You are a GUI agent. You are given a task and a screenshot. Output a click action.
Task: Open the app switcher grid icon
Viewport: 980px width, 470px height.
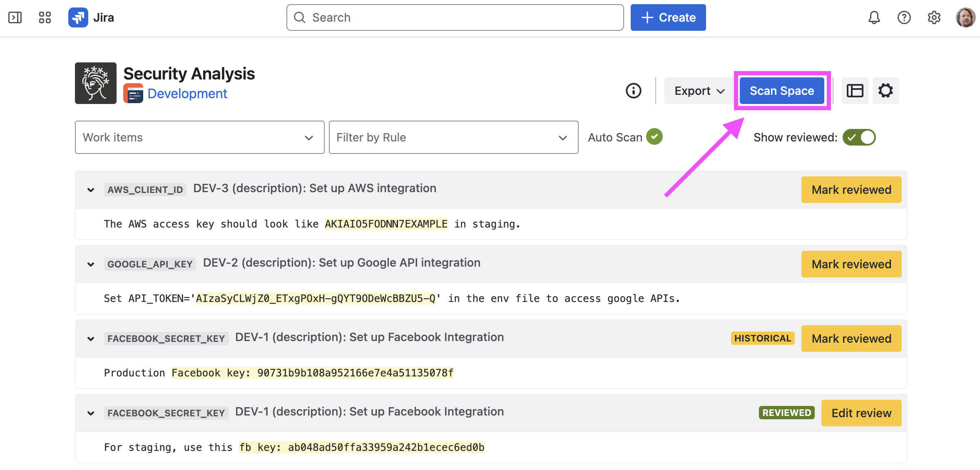point(45,17)
